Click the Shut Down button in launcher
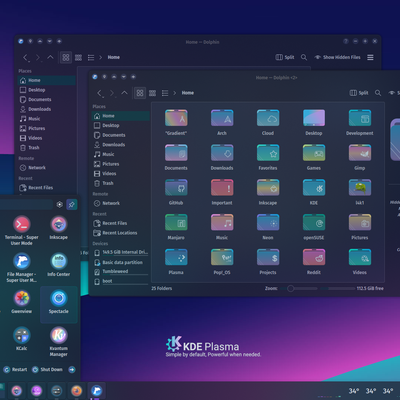 [x=47, y=369]
